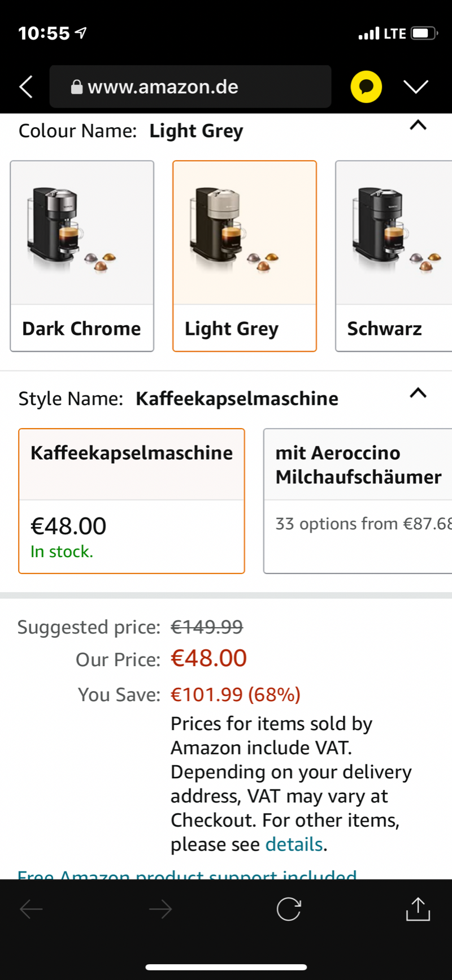Tap the lock icon in address bar
Screen dimensions: 452x980
click(77, 87)
